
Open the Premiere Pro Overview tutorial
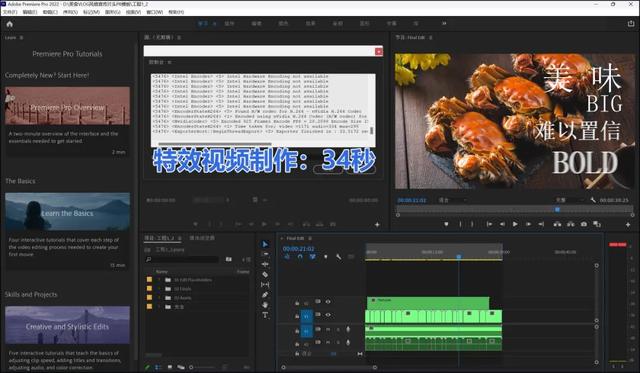point(67,106)
